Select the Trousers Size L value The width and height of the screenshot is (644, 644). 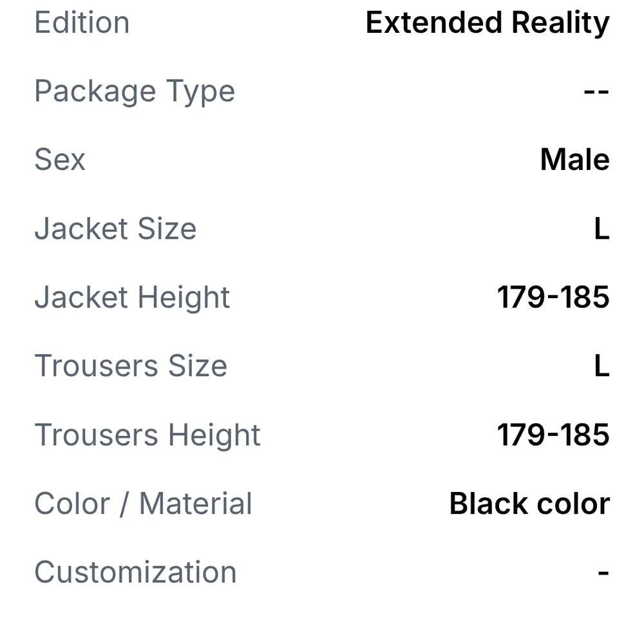(x=602, y=366)
